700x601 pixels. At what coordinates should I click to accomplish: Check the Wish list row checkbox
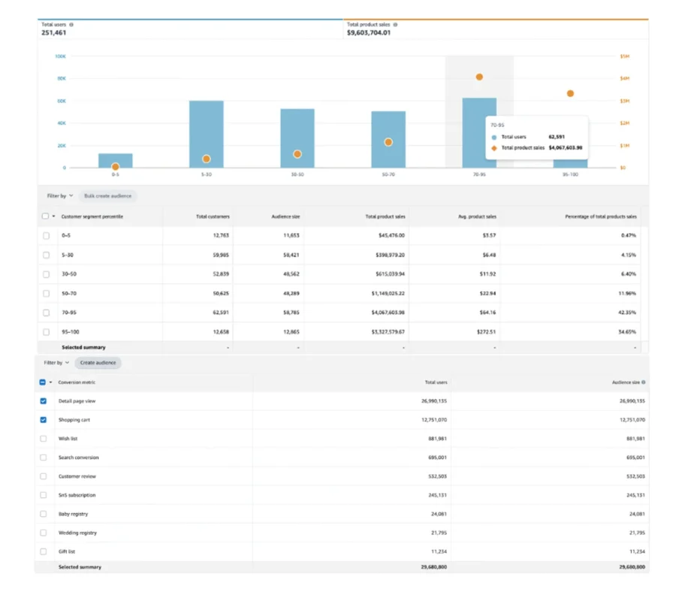click(43, 439)
